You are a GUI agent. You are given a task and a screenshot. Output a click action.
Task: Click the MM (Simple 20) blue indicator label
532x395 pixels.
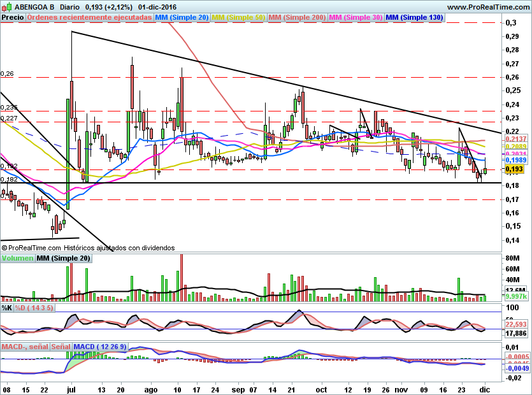[182, 17]
